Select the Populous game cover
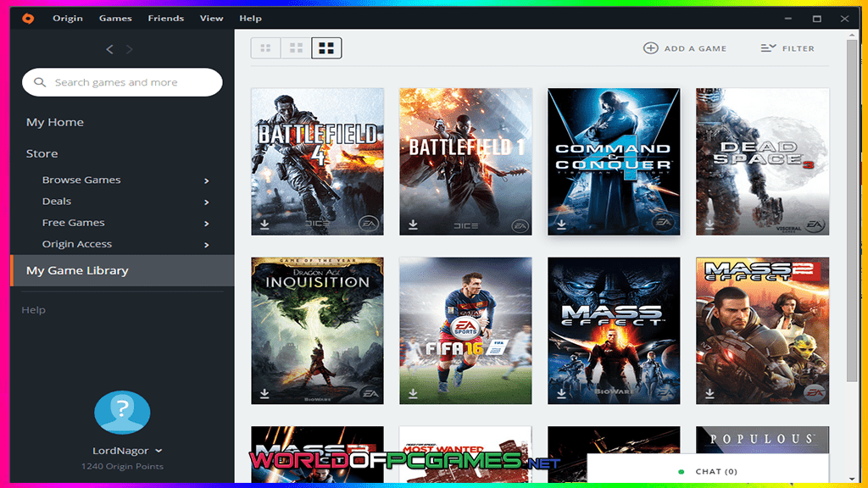 click(x=762, y=440)
